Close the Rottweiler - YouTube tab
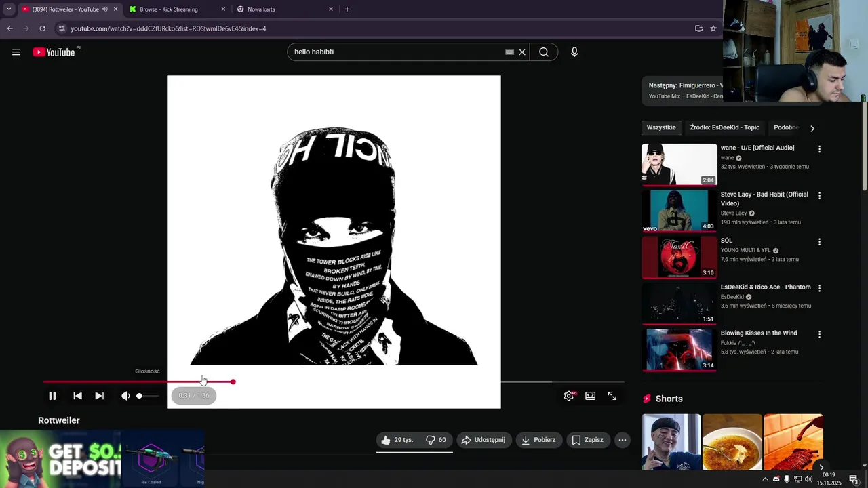 [115, 9]
